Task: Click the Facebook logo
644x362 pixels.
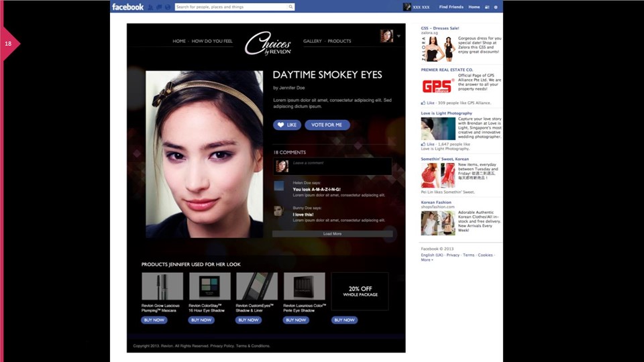Action: click(x=127, y=7)
